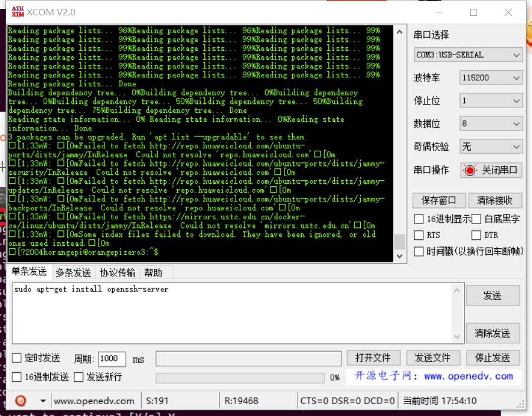Switch to 单条发送 tab

(x=29, y=272)
